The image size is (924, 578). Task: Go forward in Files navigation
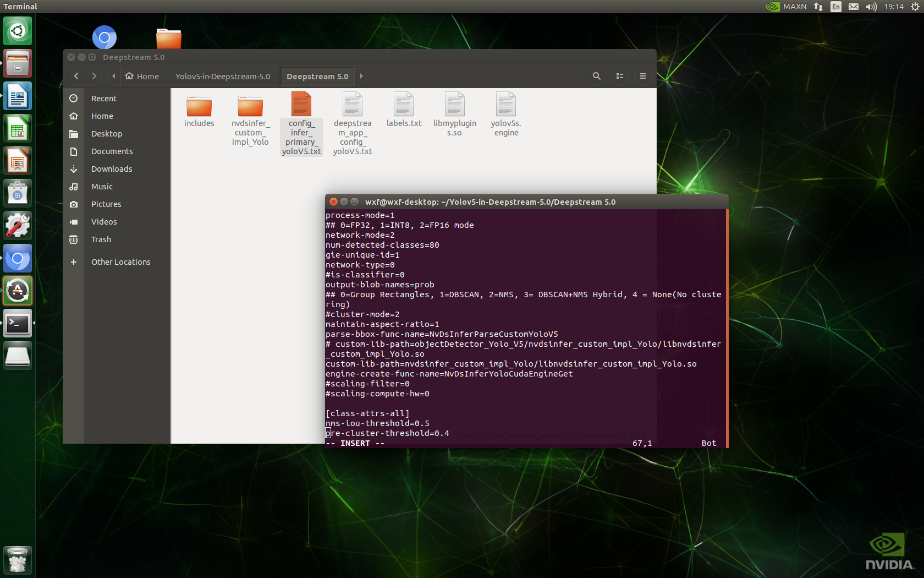click(x=94, y=76)
